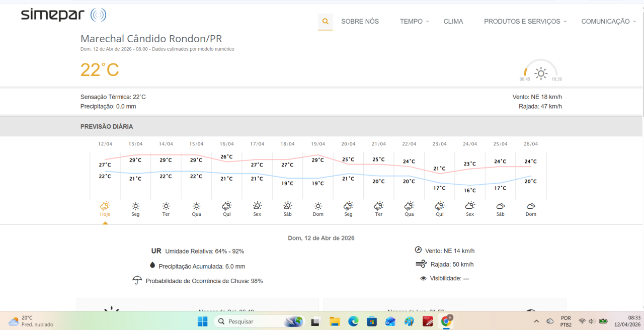Viewport: 644px width, 330px height.
Task: Select Sunday 19/04 sunny forecast icon
Action: 318,206
